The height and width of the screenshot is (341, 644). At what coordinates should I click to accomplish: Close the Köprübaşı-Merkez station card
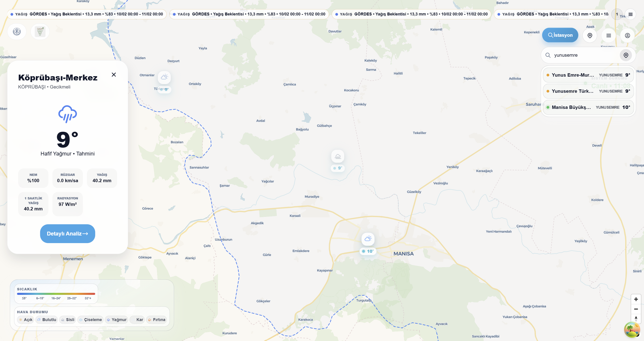(x=114, y=75)
